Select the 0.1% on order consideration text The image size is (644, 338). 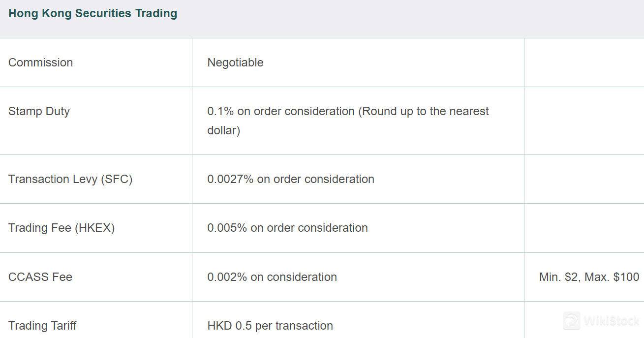click(x=281, y=111)
